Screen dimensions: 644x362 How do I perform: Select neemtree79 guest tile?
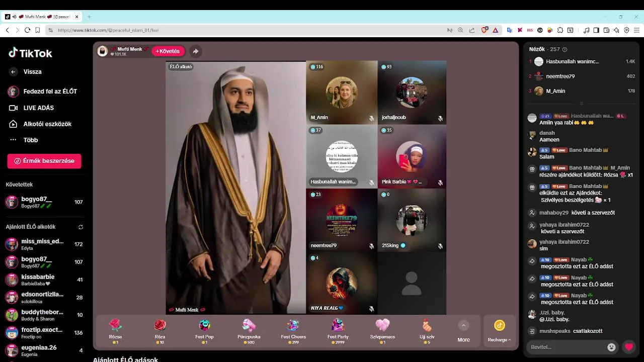pos(342,220)
